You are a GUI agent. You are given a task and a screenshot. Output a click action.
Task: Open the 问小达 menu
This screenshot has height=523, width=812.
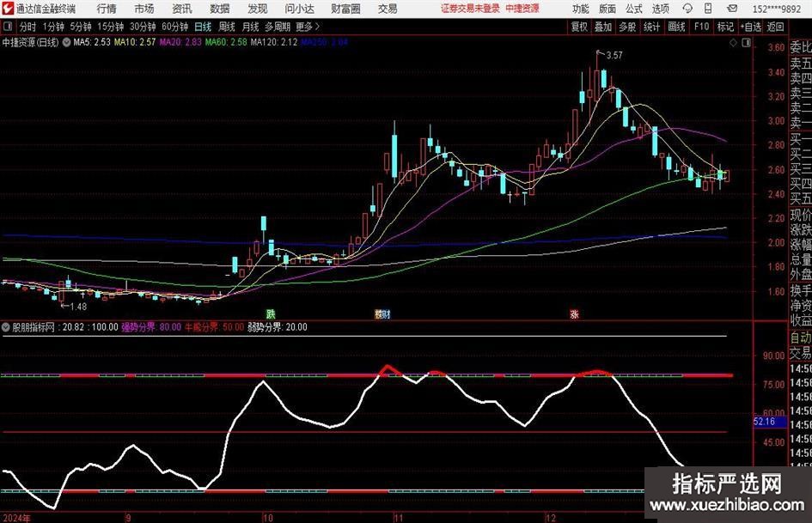point(299,9)
